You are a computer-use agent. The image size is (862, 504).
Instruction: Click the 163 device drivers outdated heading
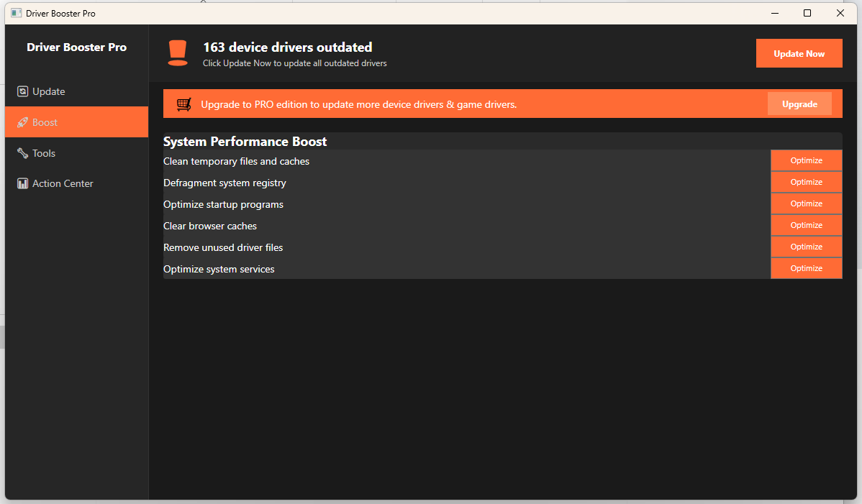pos(288,47)
